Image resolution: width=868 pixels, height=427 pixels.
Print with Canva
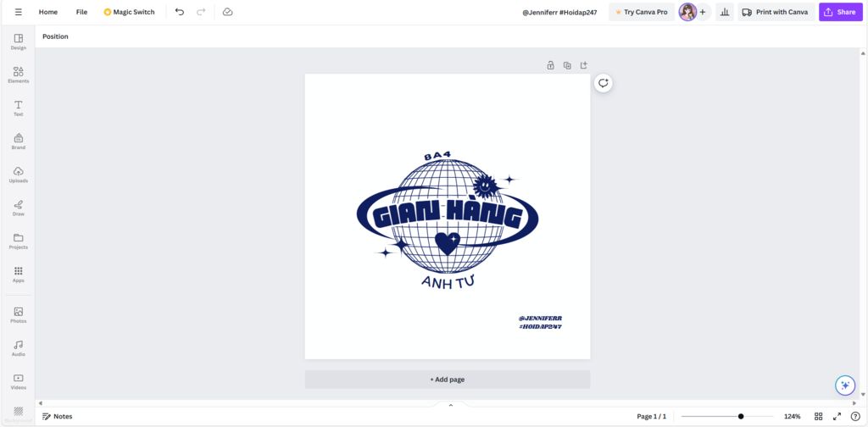click(x=776, y=12)
